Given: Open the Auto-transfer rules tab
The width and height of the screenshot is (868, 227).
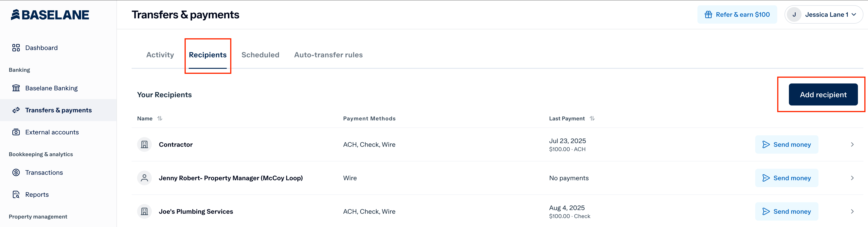Looking at the screenshot, I should (x=328, y=55).
